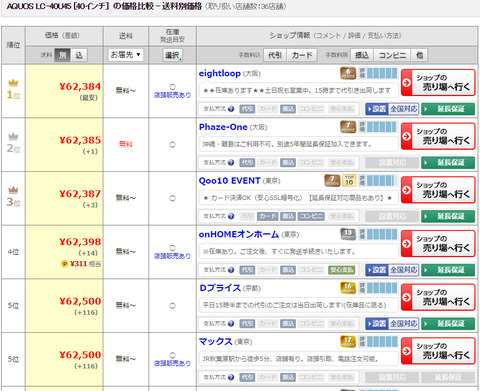Open the Phaze-One shop page link

click(x=223, y=127)
